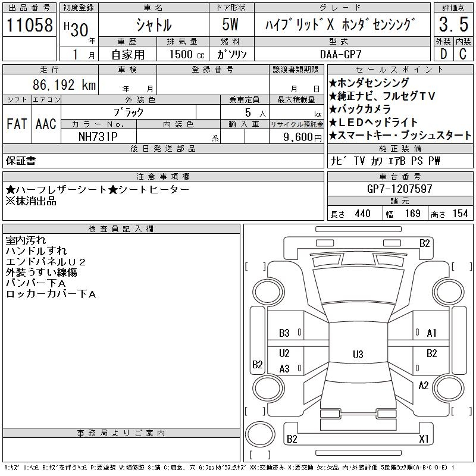Click the shift type FAT
Screen dimensions: 476x476
tap(17, 124)
